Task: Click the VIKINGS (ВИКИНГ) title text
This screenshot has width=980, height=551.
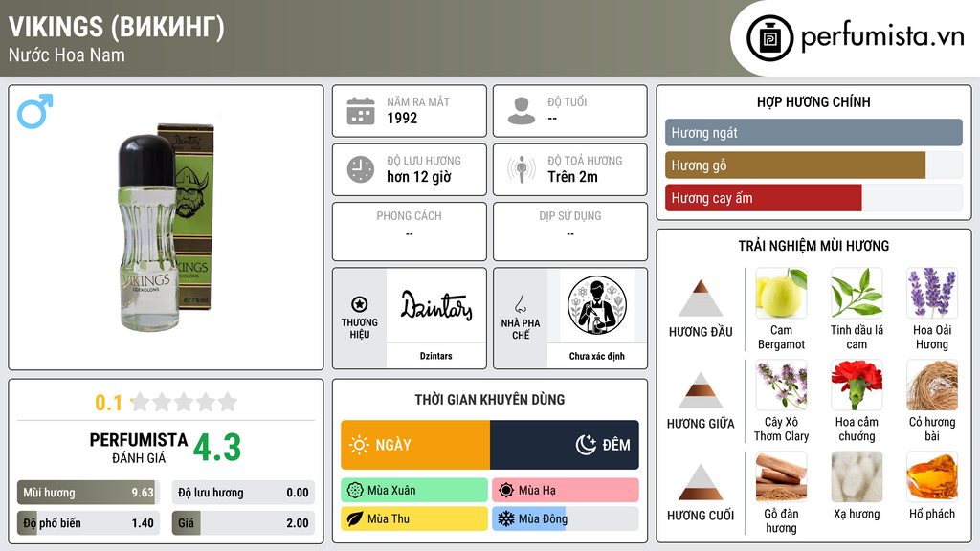Action: pos(116,27)
